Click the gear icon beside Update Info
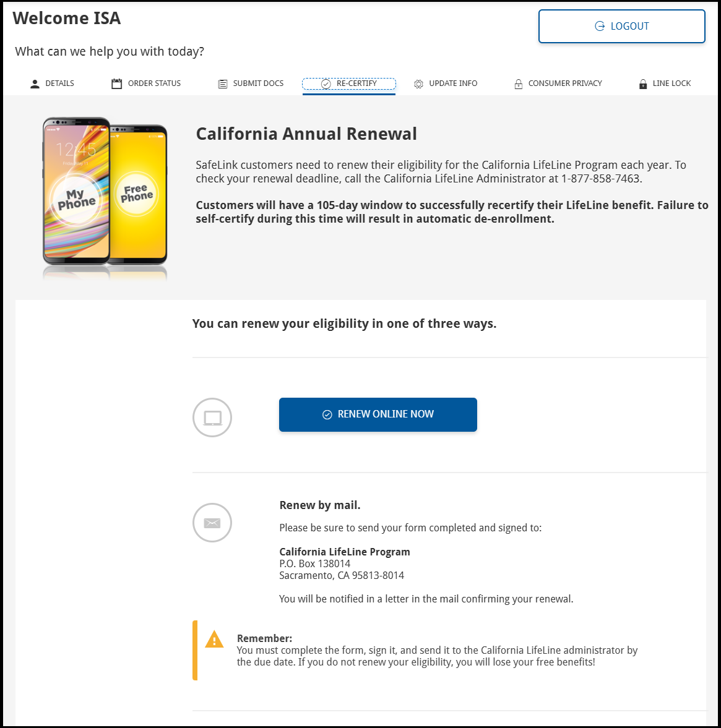 tap(418, 84)
